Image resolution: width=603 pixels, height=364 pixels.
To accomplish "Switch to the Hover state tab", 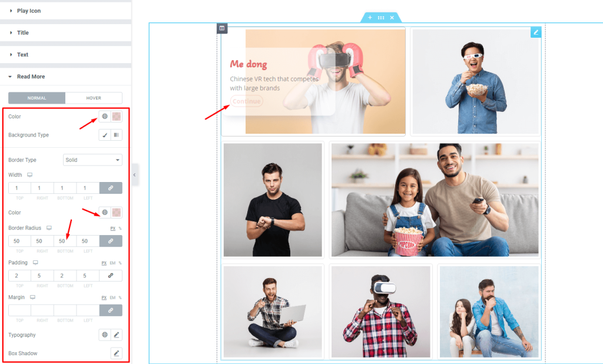I will point(94,98).
